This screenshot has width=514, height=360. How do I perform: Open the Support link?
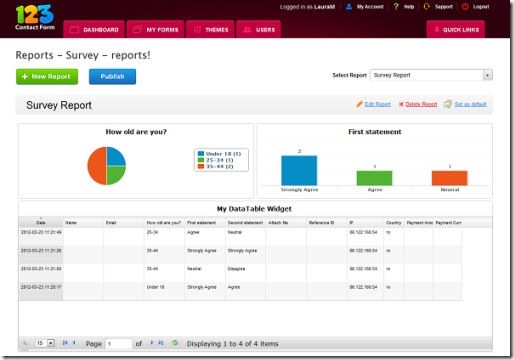click(444, 7)
